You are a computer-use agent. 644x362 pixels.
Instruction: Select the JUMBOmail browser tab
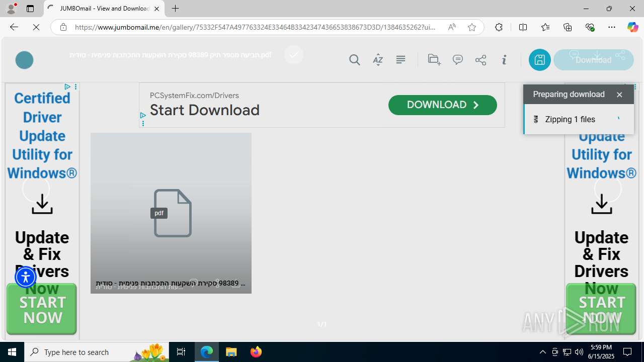(104, 9)
